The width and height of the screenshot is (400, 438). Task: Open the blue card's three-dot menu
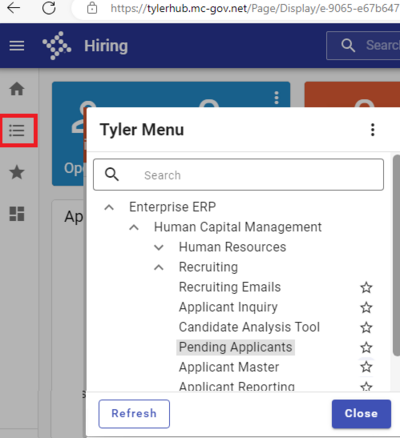click(276, 98)
